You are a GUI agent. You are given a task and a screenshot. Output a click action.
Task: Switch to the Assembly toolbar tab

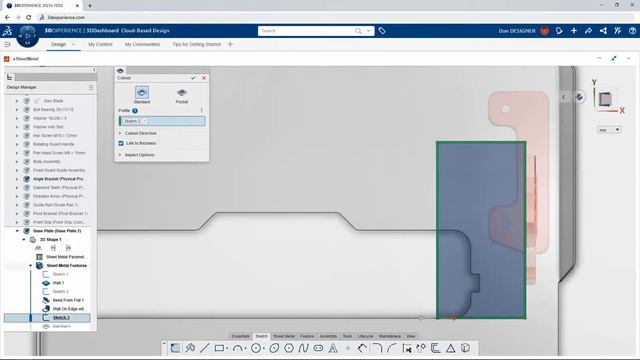pos(328,336)
